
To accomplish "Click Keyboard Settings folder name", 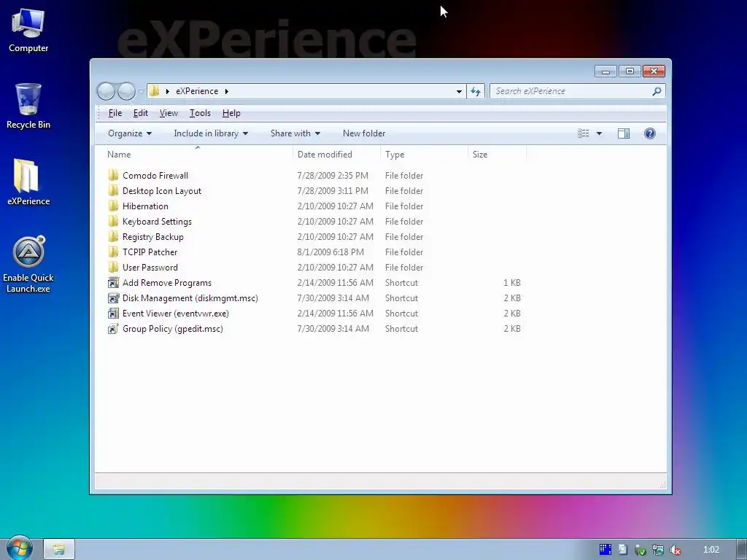I will coord(157,222).
